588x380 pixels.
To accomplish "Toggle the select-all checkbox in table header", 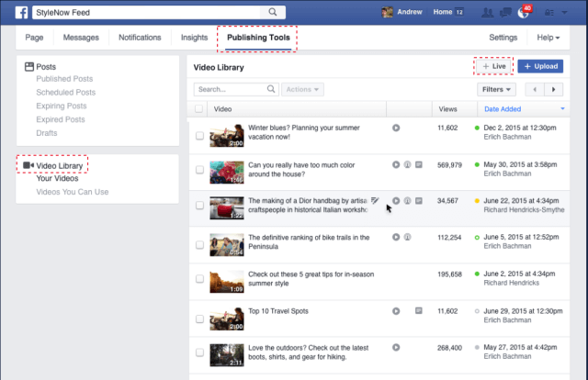I will (200, 109).
